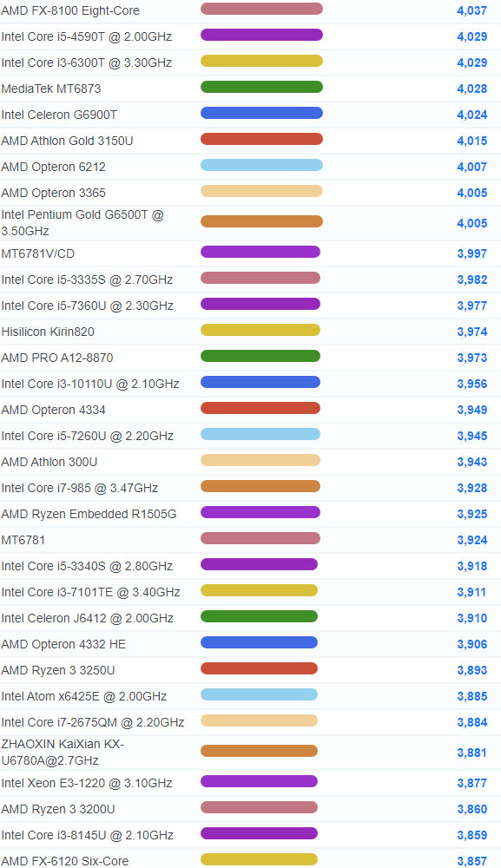501x868 pixels.
Task: Select AMD Opteron 4334 name
Action: click(53, 410)
